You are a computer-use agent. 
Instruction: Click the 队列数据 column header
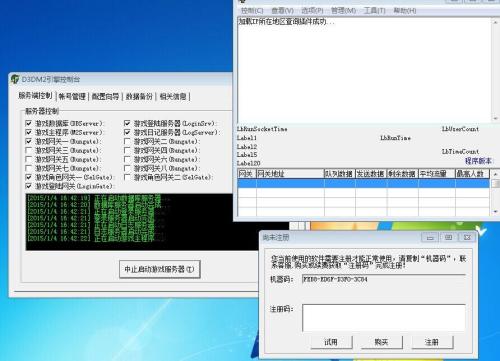point(340,174)
